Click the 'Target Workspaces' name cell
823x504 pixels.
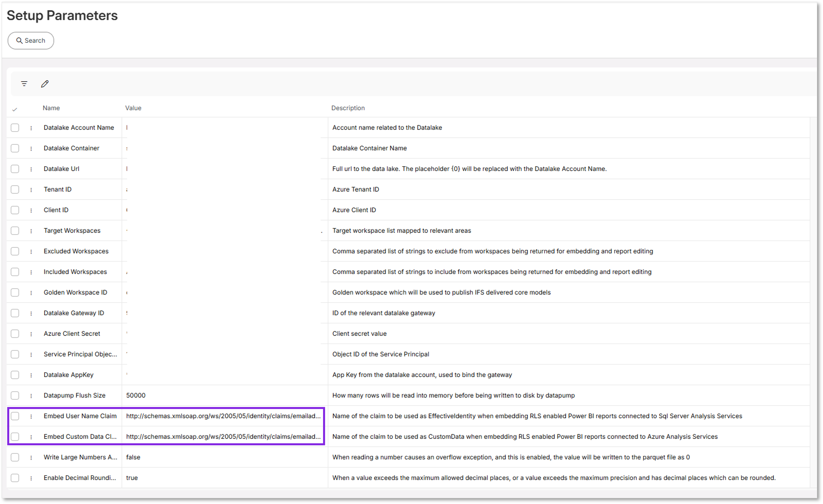[72, 231]
